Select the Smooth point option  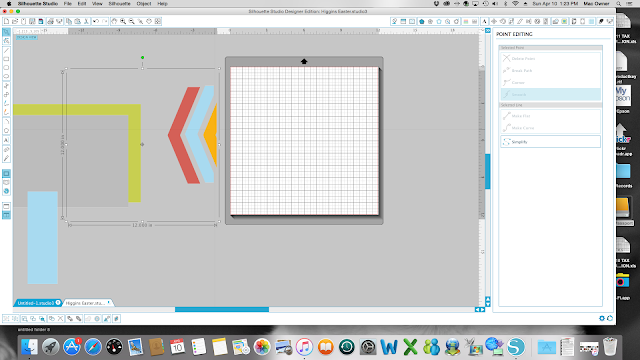[x=550, y=94]
